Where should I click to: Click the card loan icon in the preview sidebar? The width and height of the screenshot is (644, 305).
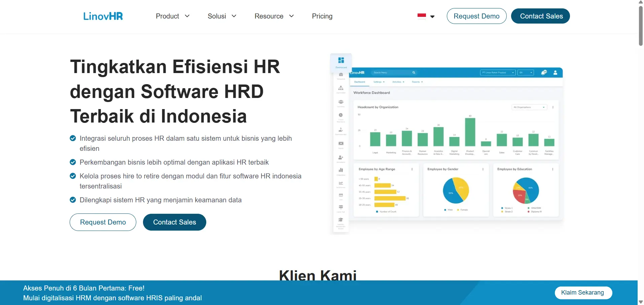341,195
